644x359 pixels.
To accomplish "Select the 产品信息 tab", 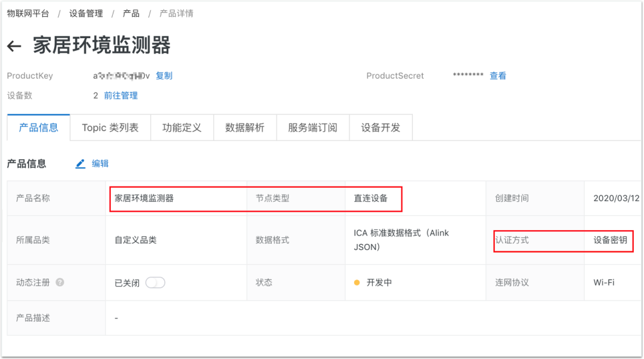I will coord(39,128).
